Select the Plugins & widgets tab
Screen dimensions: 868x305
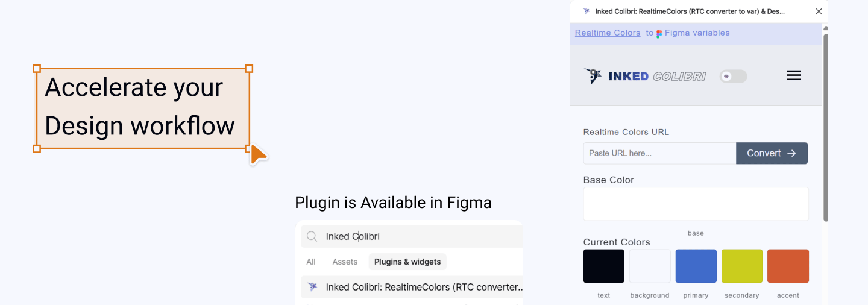(407, 262)
